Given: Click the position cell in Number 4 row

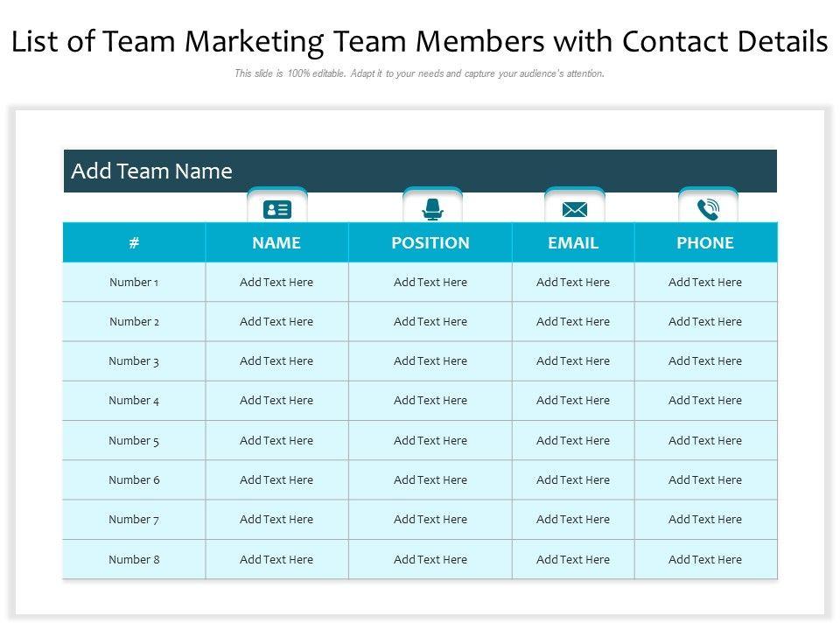Looking at the screenshot, I should click(x=430, y=401).
